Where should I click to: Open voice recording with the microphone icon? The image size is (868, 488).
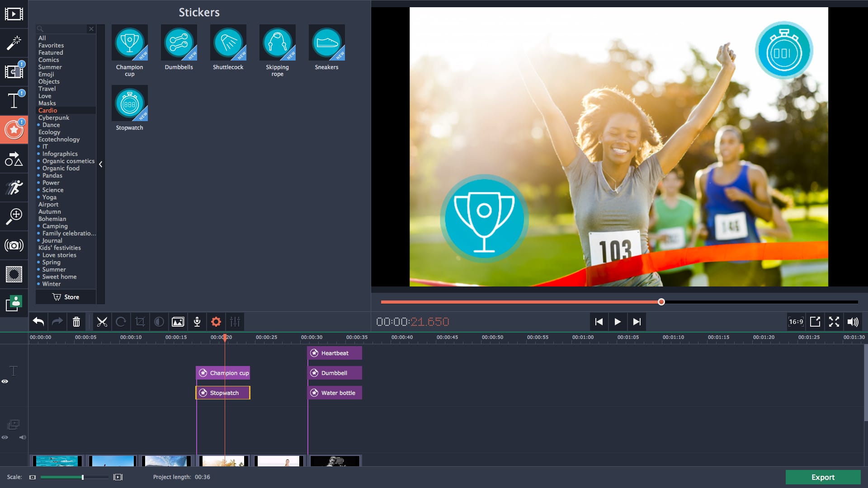click(197, 322)
